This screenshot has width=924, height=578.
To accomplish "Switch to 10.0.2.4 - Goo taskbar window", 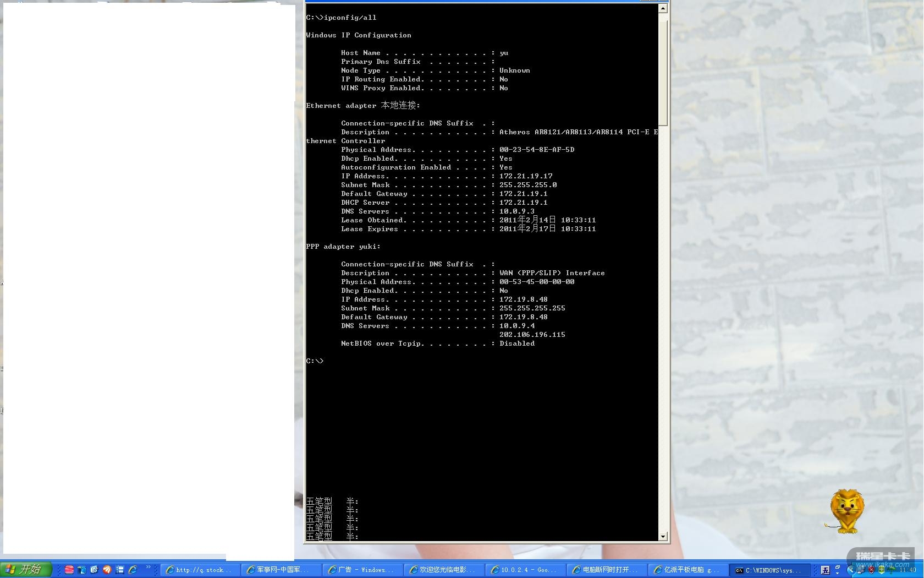I will 526,570.
